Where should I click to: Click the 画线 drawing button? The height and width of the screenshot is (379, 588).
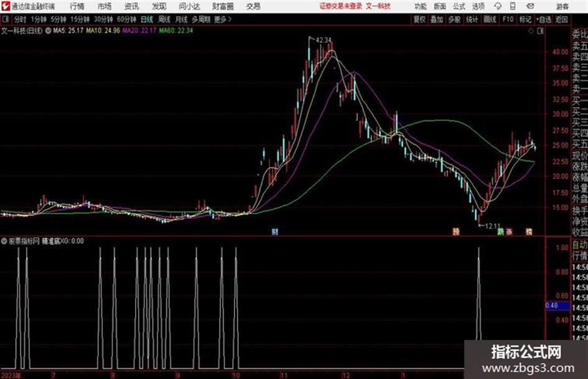pos(490,19)
